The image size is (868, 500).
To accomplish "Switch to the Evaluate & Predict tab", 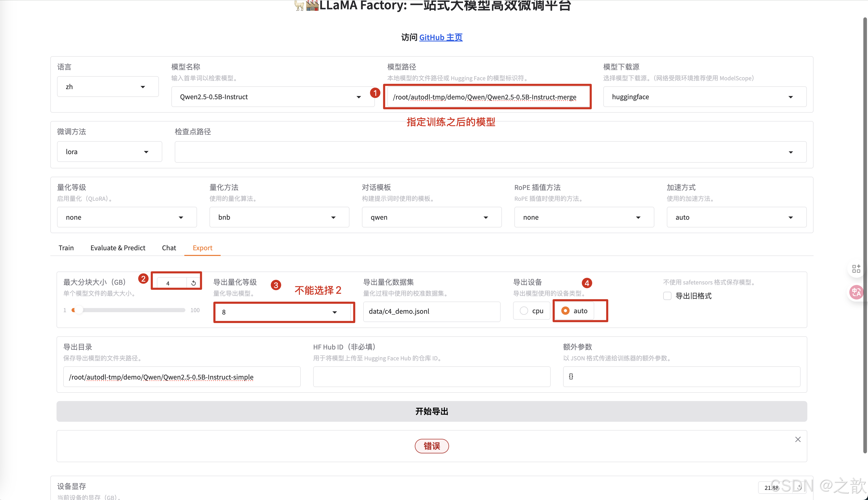I will point(118,248).
